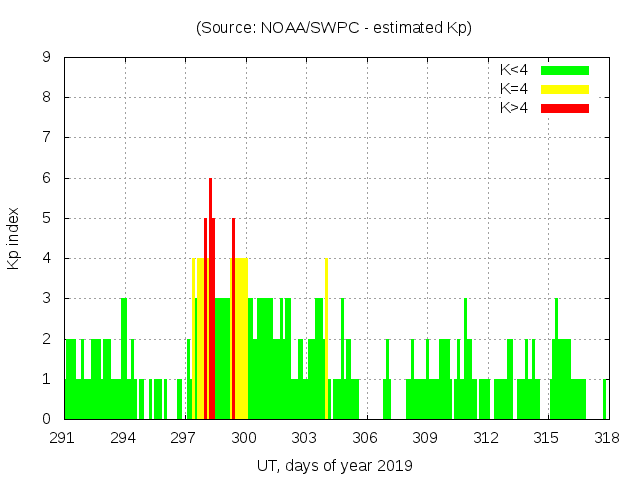Image resolution: width=640 pixels, height=480 pixels.
Task: Click the x-axis tick label 306
Action: pyautogui.click(x=365, y=438)
